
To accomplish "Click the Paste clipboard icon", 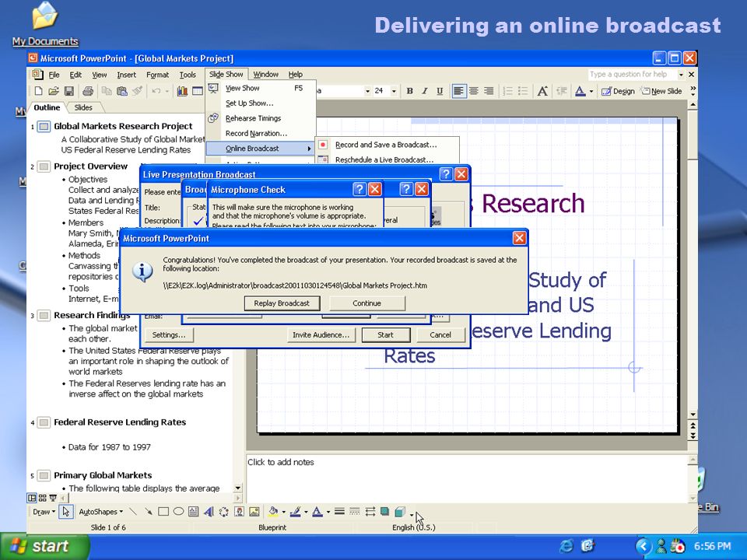I will tap(122, 91).
